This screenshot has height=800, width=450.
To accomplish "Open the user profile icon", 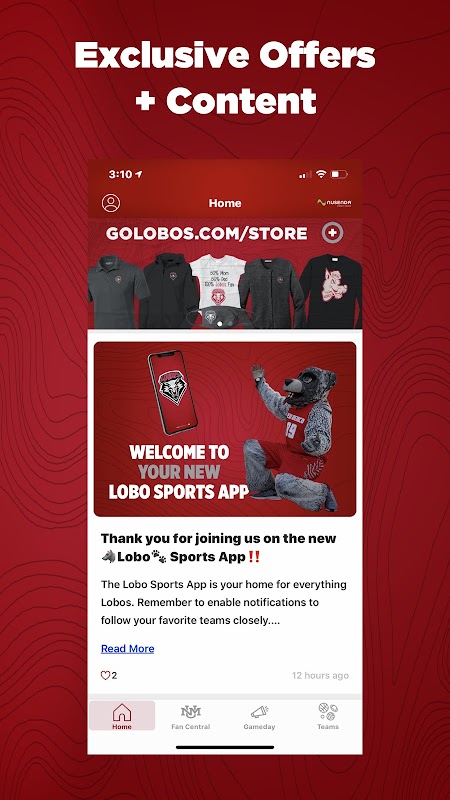I will pos(111,203).
